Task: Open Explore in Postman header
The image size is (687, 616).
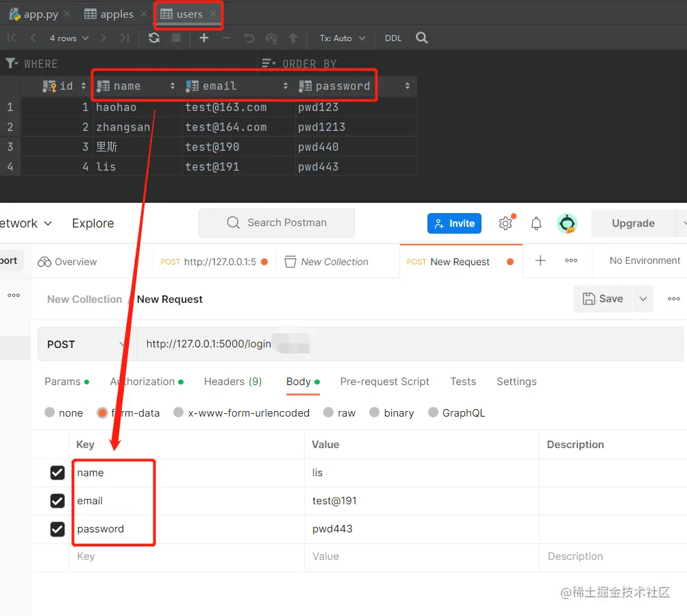Action: [93, 223]
